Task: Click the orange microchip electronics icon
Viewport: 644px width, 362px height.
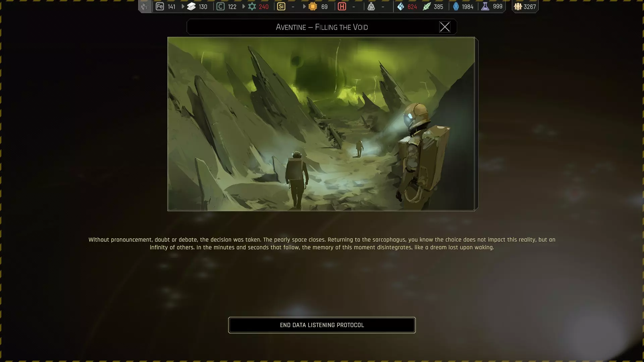Action: [x=313, y=6]
